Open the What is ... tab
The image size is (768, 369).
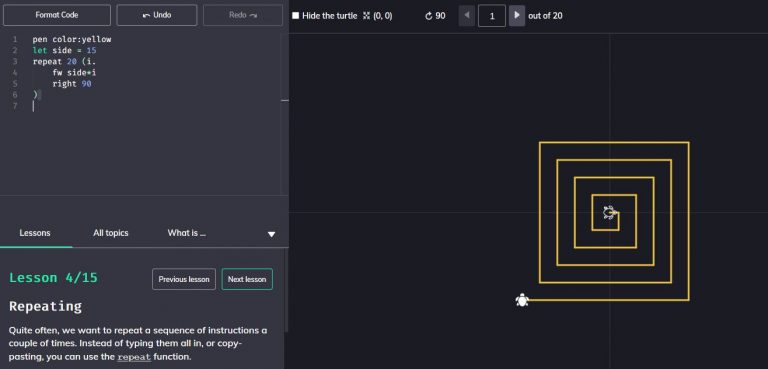point(187,233)
